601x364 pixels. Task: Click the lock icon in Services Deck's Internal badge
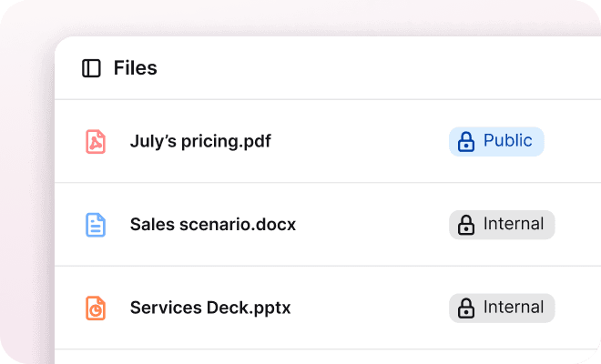click(466, 308)
